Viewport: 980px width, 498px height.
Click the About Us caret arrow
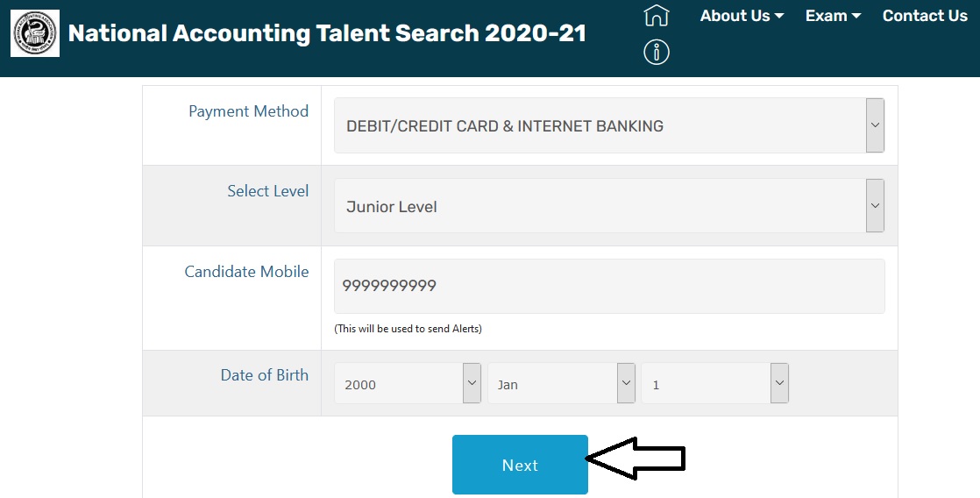(x=779, y=17)
